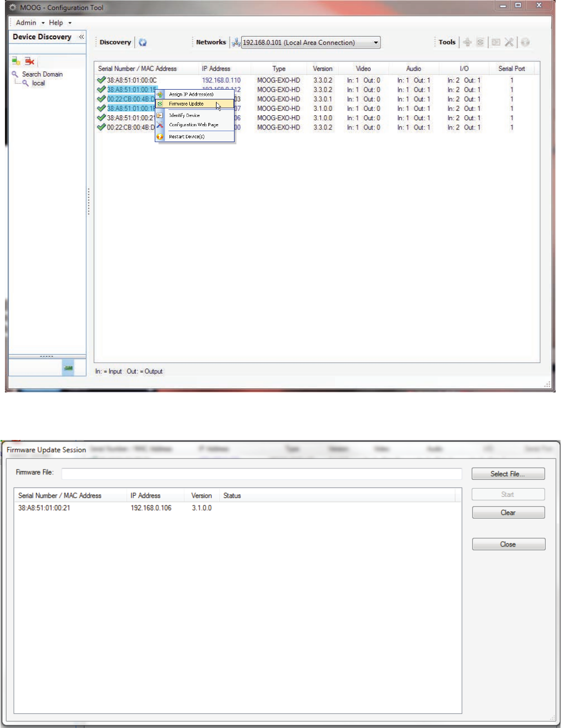561x728 pixels.
Task: Open the Admin menu
Action: pos(30,22)
